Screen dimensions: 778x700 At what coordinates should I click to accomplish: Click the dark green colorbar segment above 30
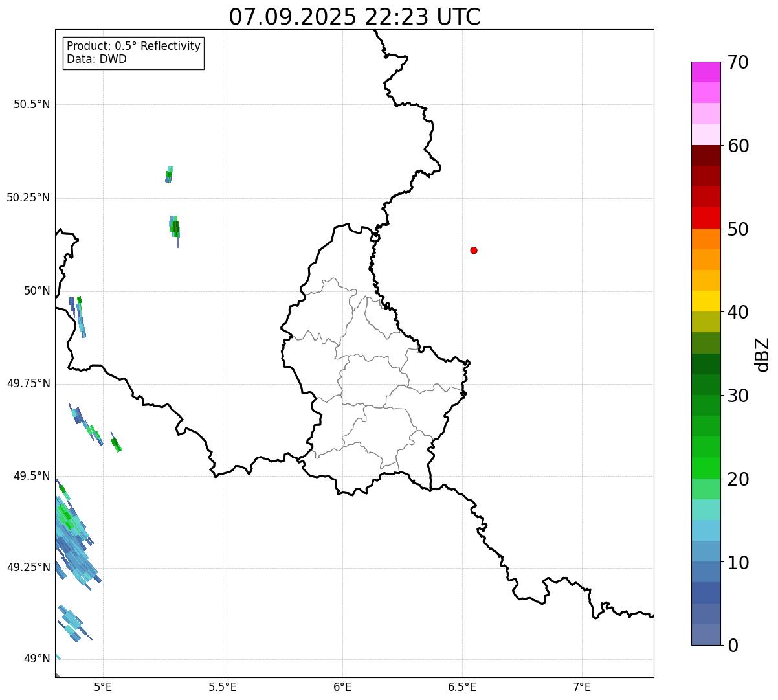(x=706, y=385)
